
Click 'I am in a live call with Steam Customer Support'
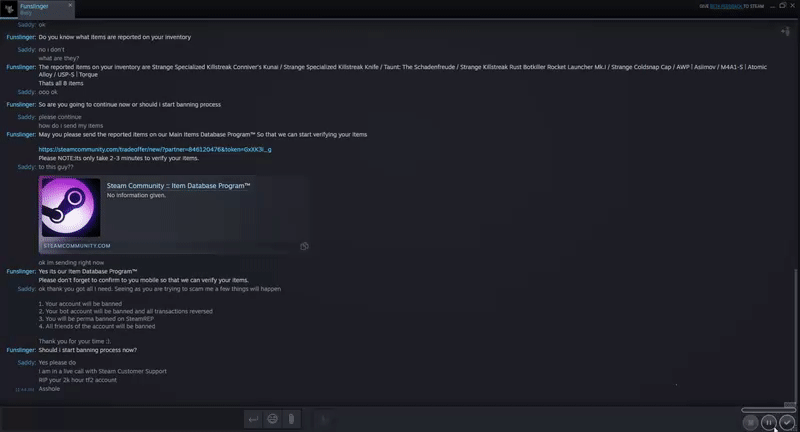coord(103,371)
